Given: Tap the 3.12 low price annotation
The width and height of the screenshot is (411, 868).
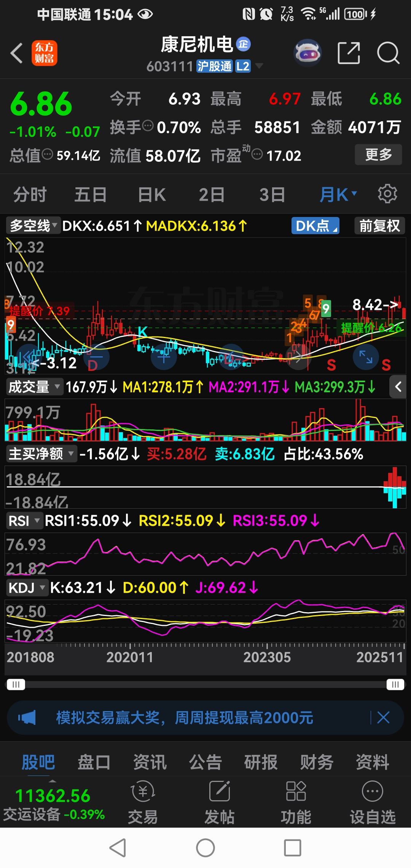Looking at the screenshot, I should (54, 363).
